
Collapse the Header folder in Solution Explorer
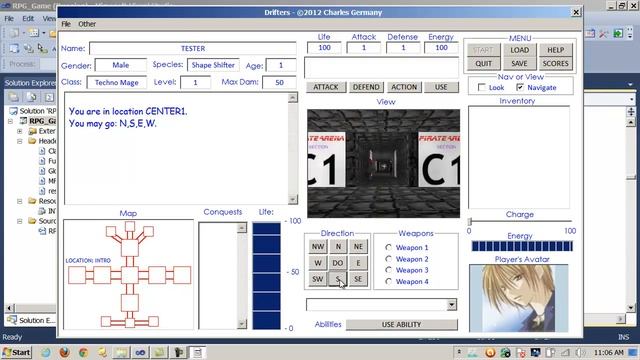(x=20, y=141)
